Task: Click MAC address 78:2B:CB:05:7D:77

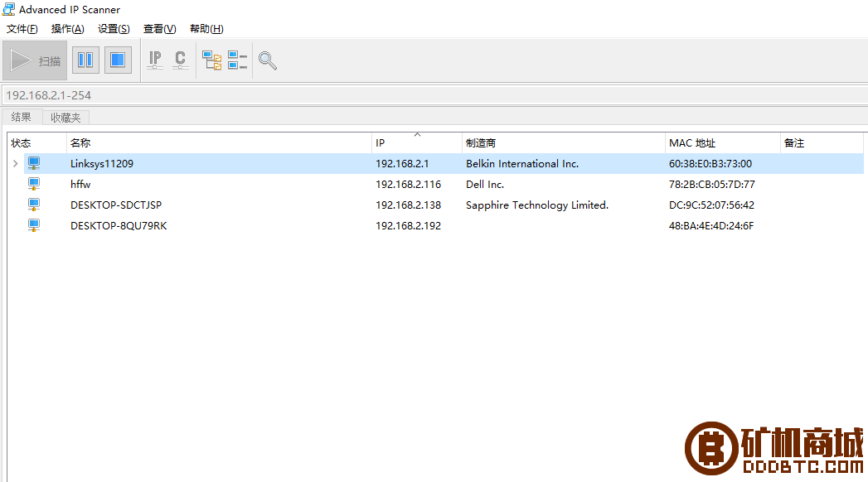Action: pos(712,184)
